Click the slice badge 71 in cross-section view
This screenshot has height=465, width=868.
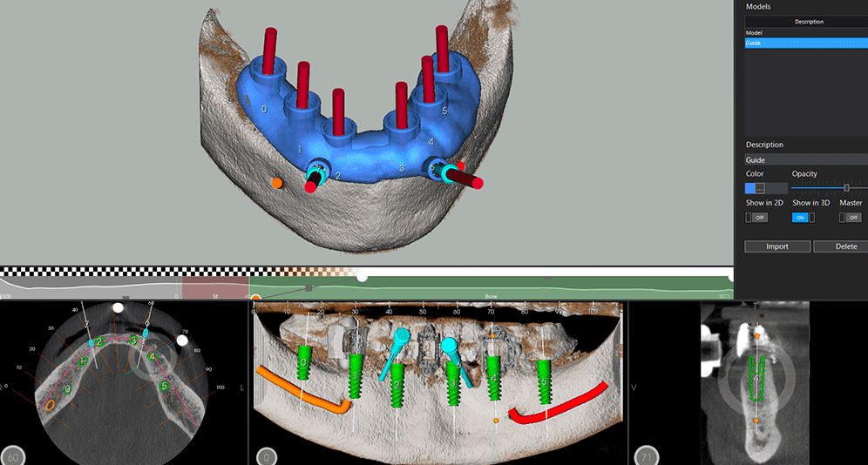click(645, 455)
